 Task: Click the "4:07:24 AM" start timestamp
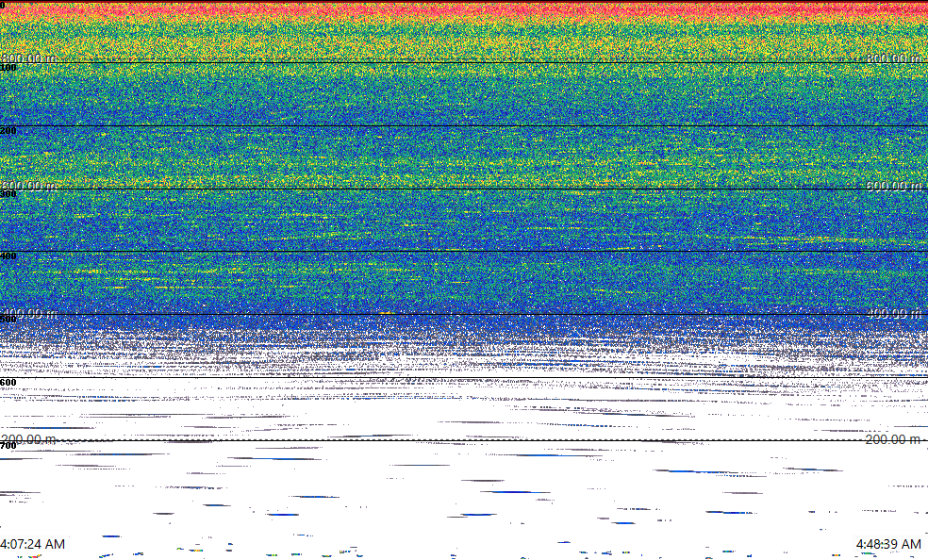pyautogui.click(x=33, y=544)
